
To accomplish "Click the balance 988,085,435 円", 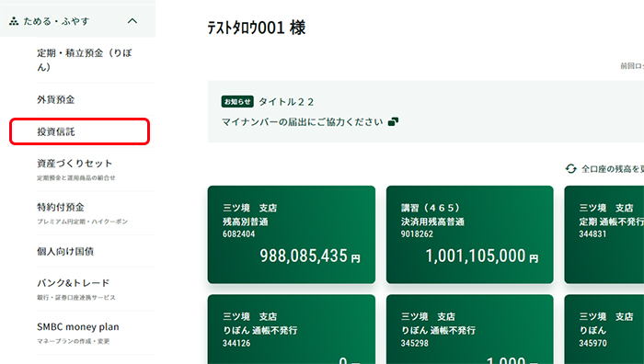I will pos(310,256).
